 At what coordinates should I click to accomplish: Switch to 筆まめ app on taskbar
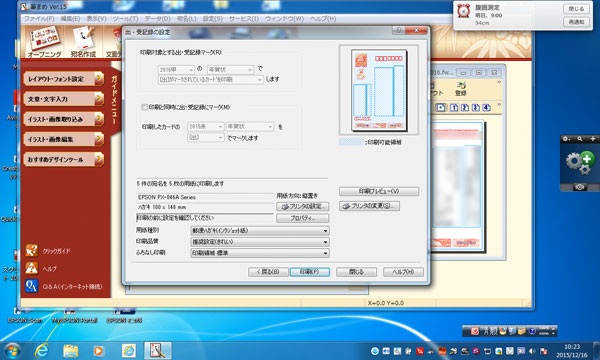(157, 350)
